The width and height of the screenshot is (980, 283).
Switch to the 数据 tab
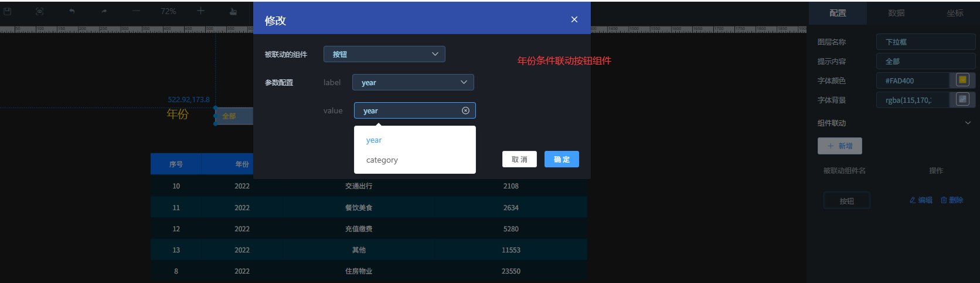tap(896, 13)
